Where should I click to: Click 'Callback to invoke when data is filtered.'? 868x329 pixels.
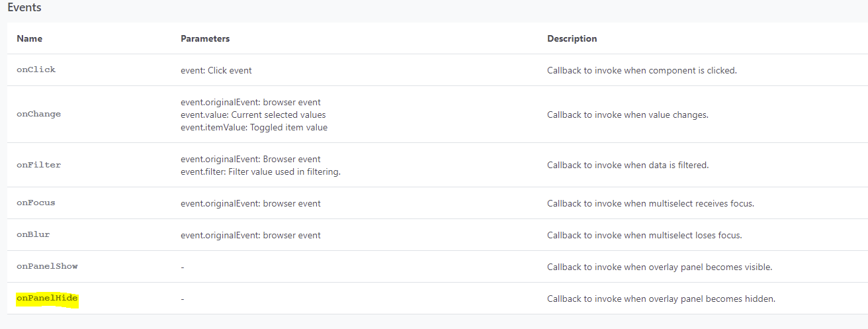pos(628,165)
